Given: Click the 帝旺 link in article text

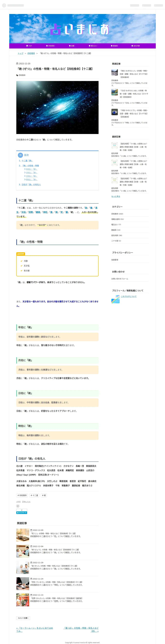Looking at the screenshot, I should 45,212.
